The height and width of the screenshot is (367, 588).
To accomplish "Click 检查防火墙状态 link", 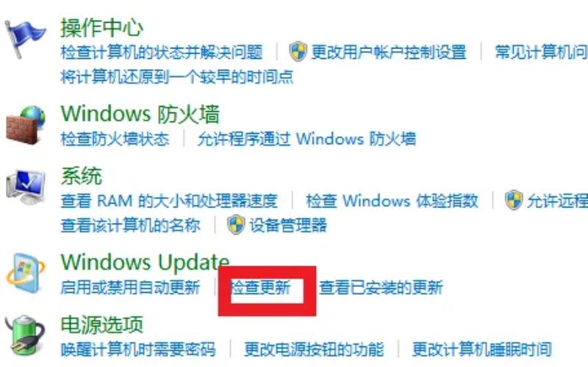I will click(x=115, y=139).
